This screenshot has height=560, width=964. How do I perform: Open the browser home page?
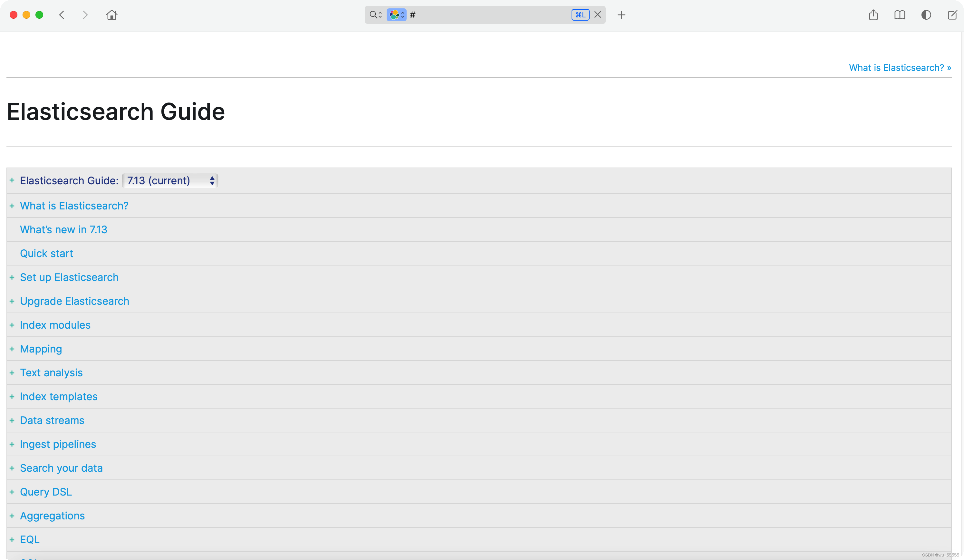pyautogui.click(x=112, y=15)
